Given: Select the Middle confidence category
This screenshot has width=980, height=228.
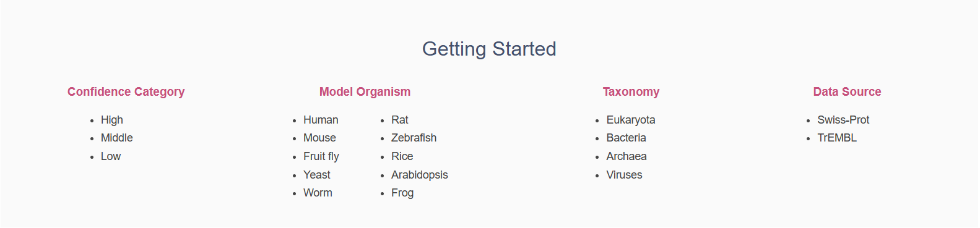Looking at the screenshot, I should 117,138.
